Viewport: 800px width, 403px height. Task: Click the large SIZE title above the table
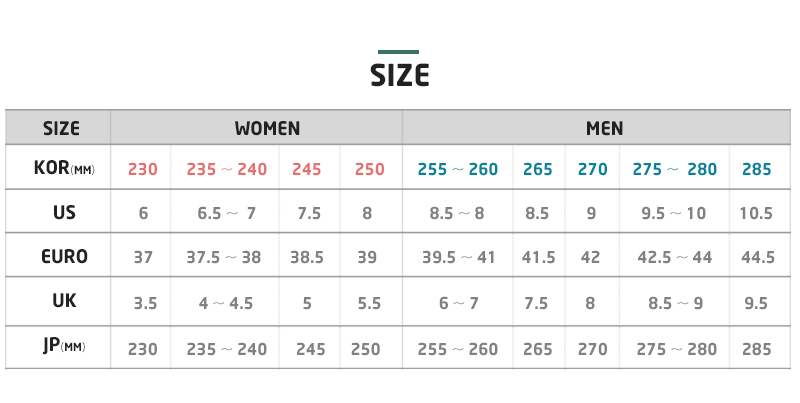pyautogui.click(x=399, y=75)
